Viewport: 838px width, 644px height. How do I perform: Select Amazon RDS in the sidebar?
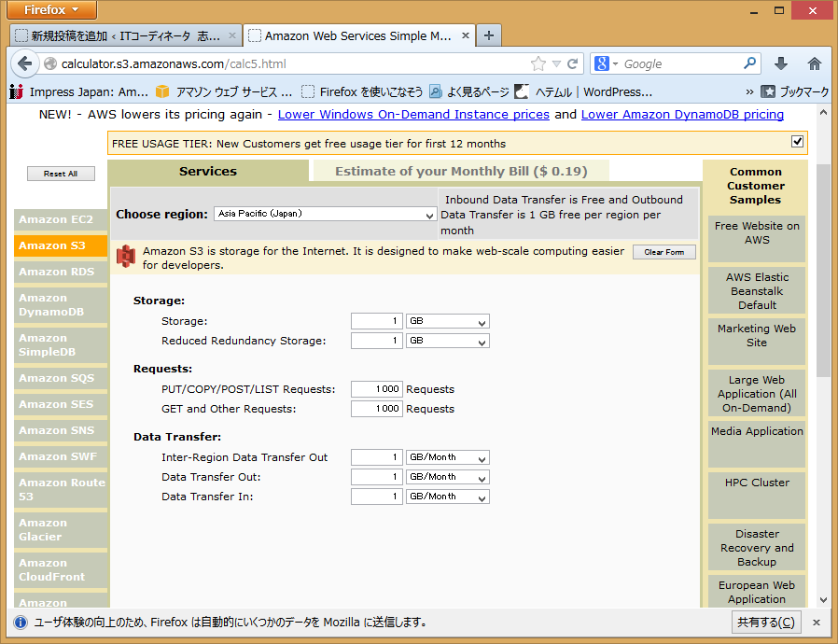pos(61,272)
